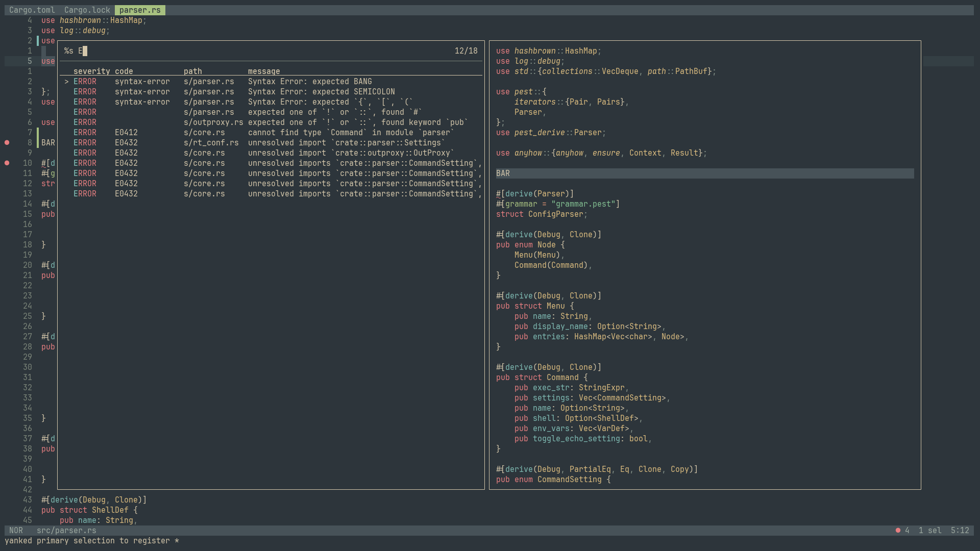Click the diagnostics picker search input
Image resolution: width=980 pixels, height=551 pixels.
[x=255, y=51]
